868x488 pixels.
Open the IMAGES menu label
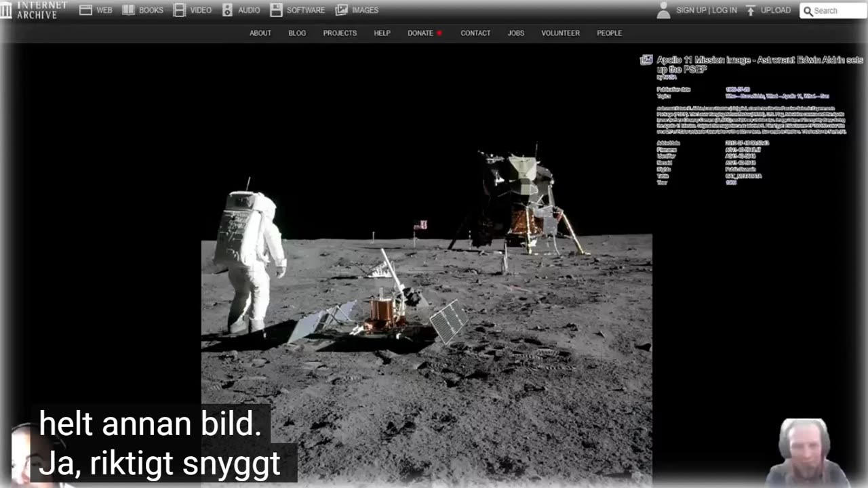tap(366, 10)
